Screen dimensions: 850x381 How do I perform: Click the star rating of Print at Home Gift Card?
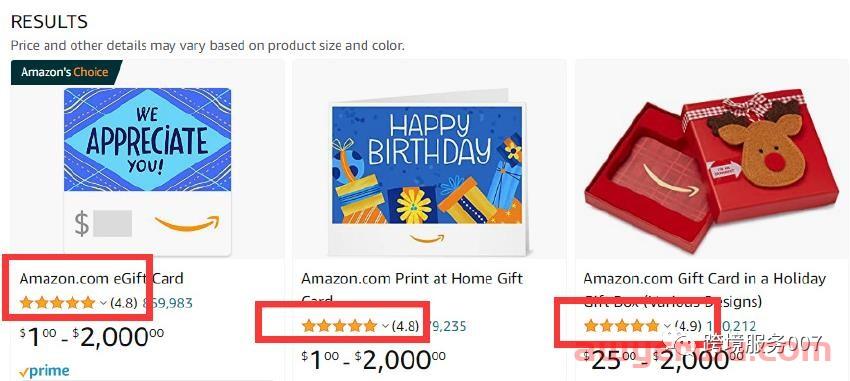pos(339,326)
